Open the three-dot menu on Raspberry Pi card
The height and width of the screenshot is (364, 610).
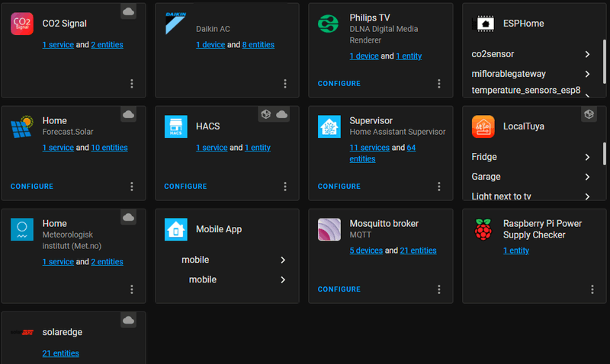point(592,289)
